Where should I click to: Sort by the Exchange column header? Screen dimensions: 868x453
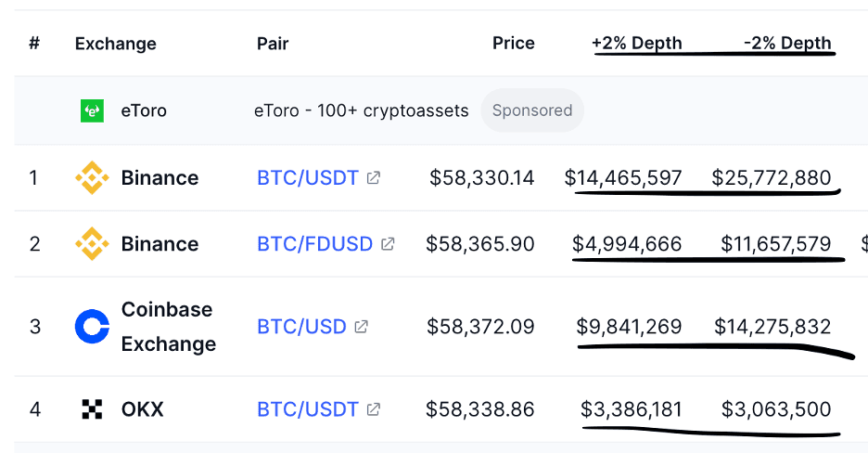pyautogui.click(x=116, y=44)
